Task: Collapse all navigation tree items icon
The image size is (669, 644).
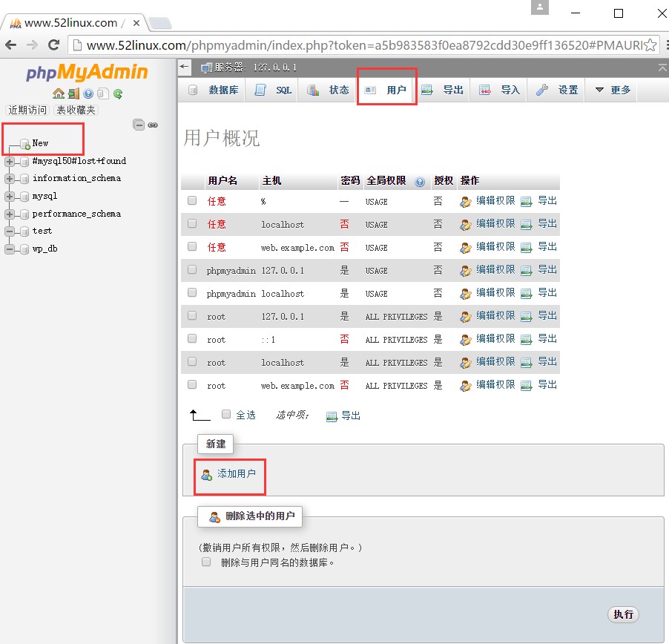Action: [139, 125]
